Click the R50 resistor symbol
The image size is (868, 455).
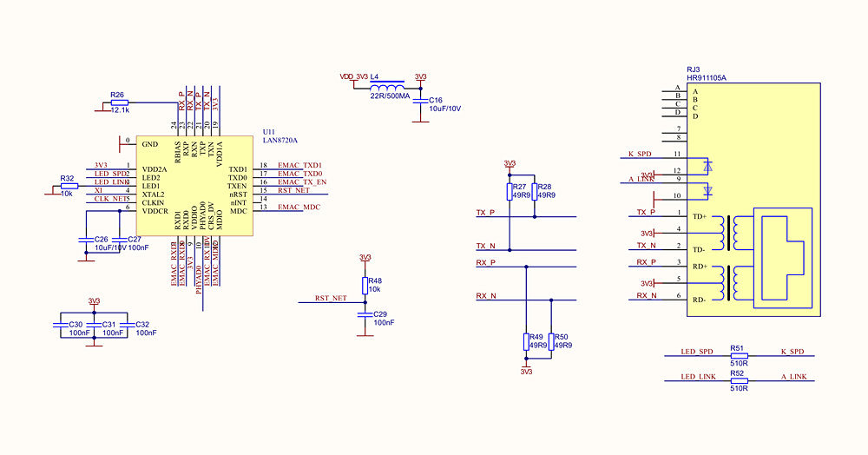pyautogui.click(x=551, y=341)
